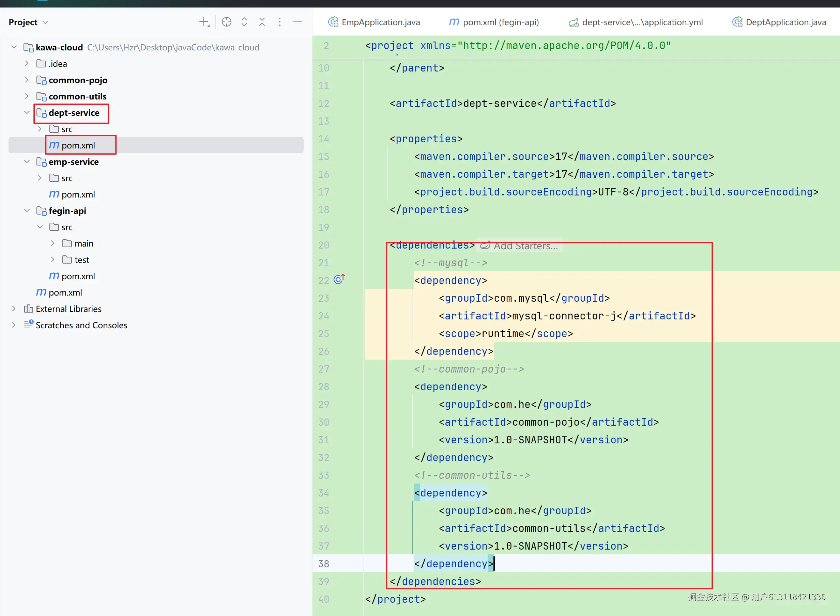Click the collapse all tree icon
The height and width of the screenshot is (616, 840).
[262, 22]
